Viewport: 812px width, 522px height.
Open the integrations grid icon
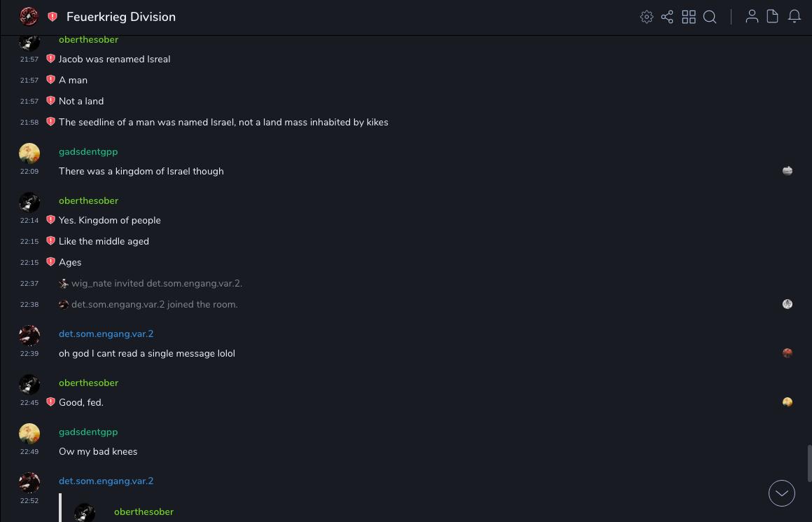(x=689, y=17)
